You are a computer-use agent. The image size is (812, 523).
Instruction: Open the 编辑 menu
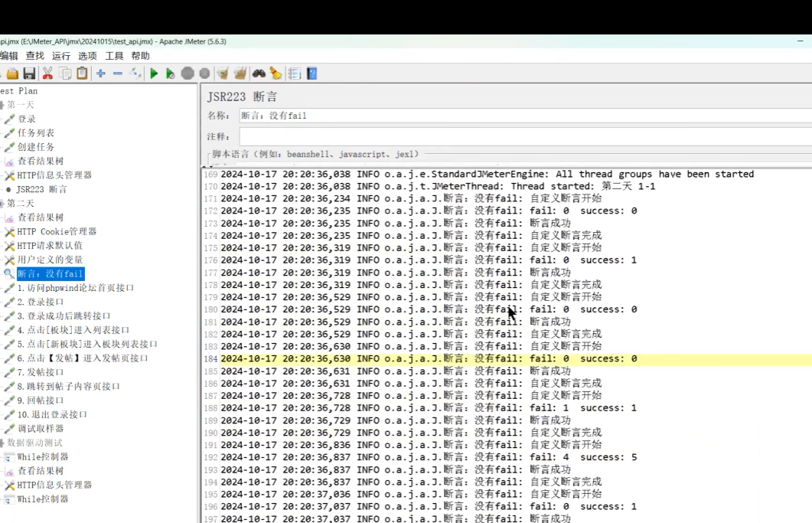point(9,56)
